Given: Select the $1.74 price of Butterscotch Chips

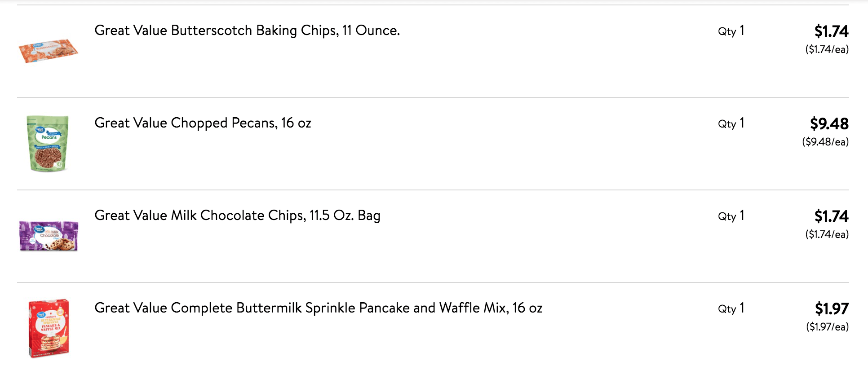Looking at the screenshot, I should [831, 31].
